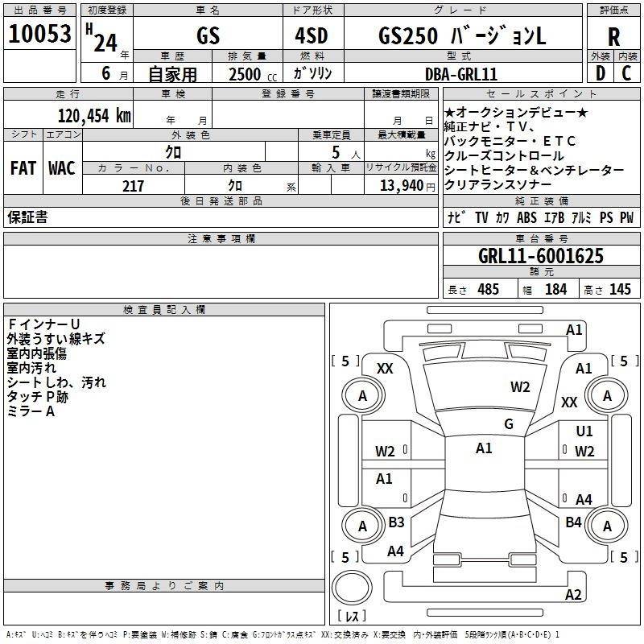The width and height of the screenshot is (644, 644).
Task: Select the overall score R
Action: (x=613, y=37)
